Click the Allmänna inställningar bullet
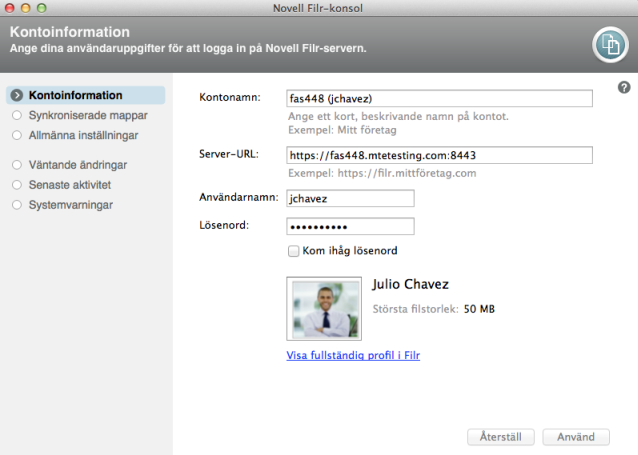The height and width of the screenshot is (455, 638). (x=17, y=135)
